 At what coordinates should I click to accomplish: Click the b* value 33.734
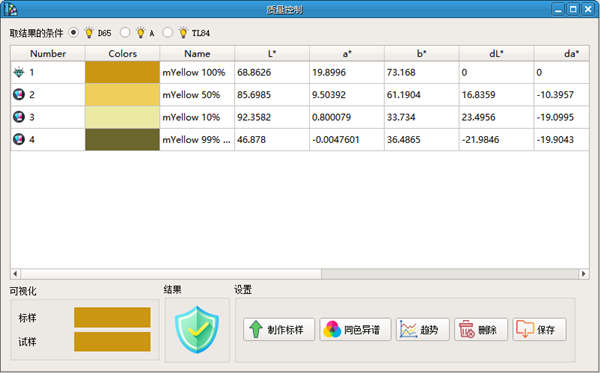[401, 117]
